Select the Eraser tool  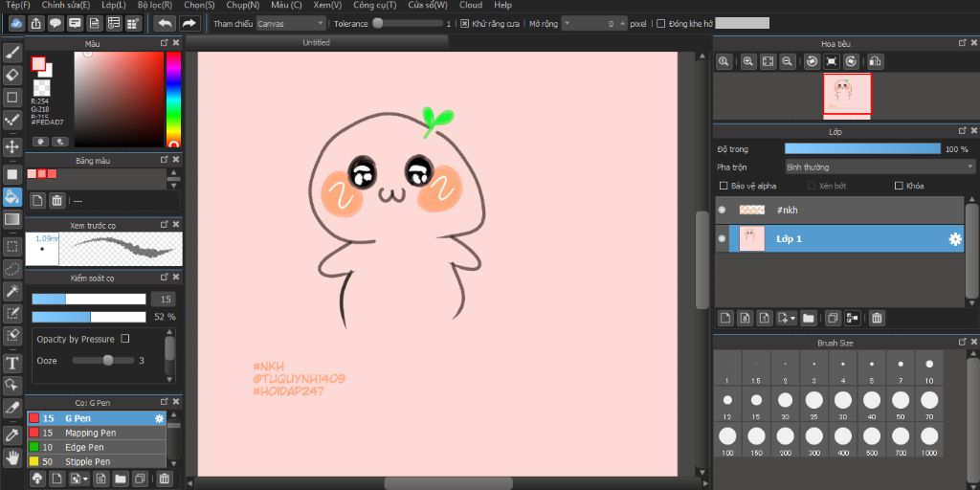click(12, 75)
